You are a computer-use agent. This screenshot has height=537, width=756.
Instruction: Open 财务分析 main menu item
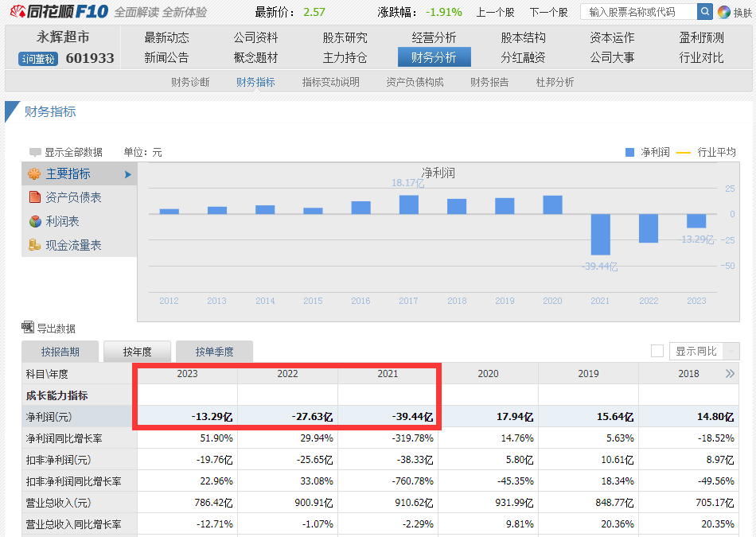coord(434,57)
